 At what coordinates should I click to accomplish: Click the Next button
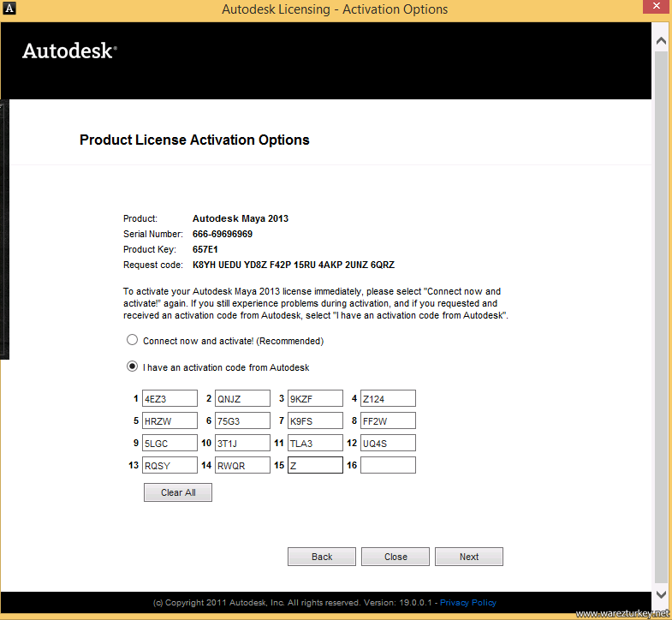coord(469,557)
